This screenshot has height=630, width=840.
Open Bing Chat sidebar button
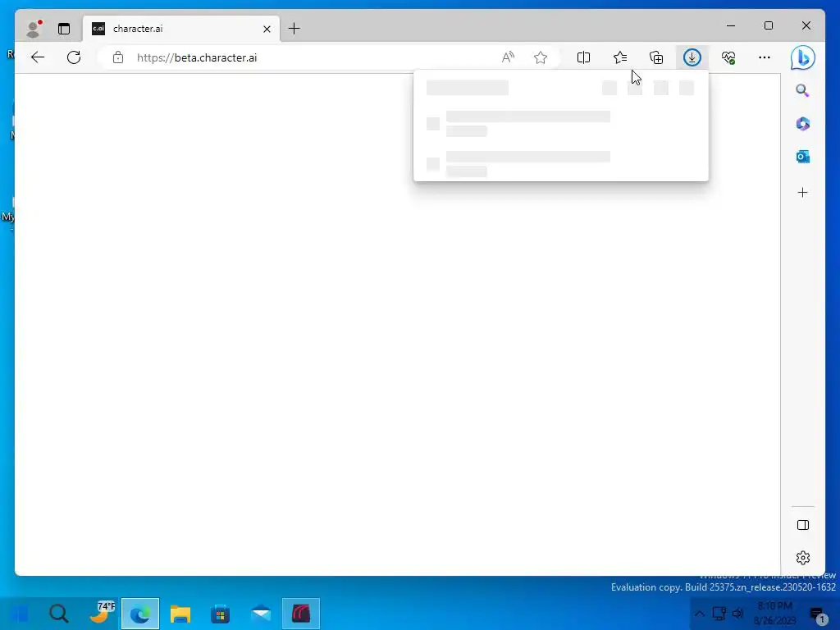click(802, 57)
